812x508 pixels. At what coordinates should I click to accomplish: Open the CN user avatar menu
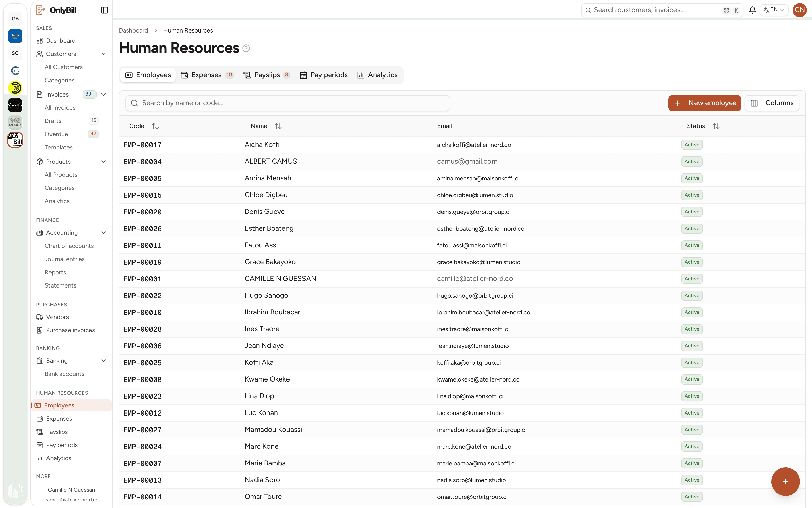click(x=799, y=10)
